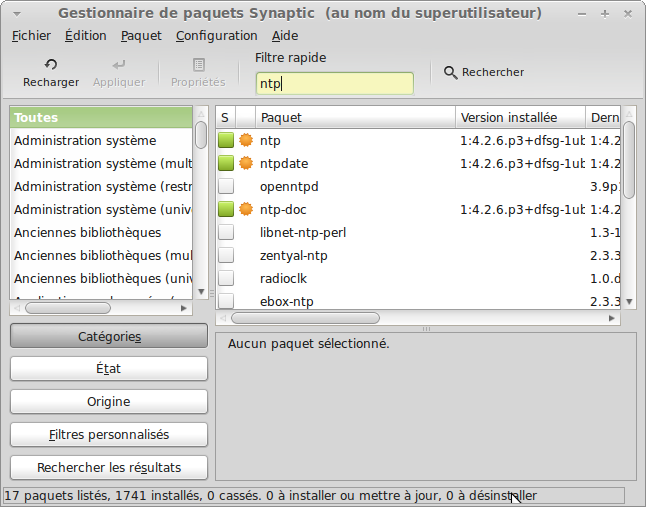The width and height of the screenshot is (646, 507).
Task: Toggle the status checkbox for ntp-doc
Action: point(226,210)
